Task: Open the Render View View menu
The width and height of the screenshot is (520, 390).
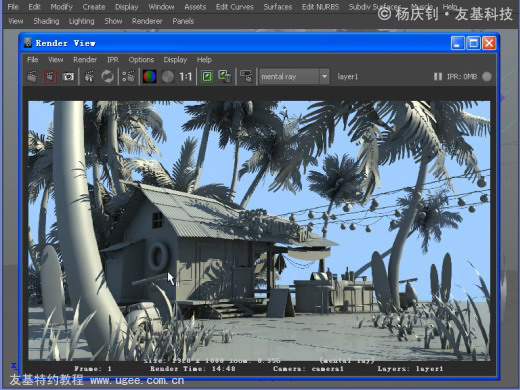Action: (56, 60)
